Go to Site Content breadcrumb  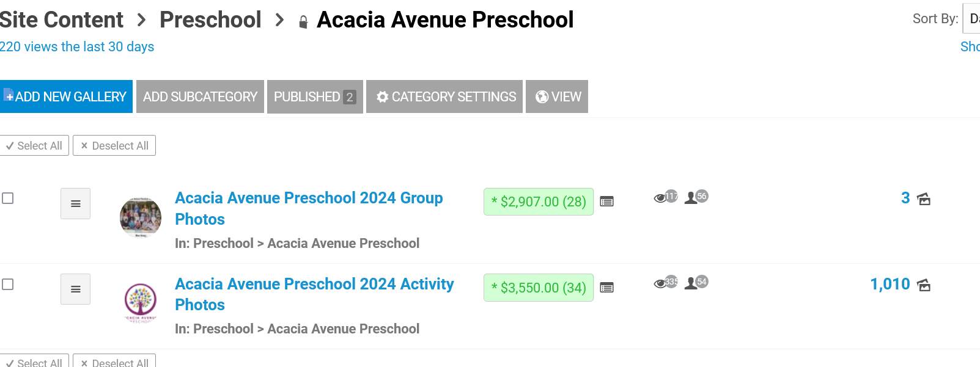click(x=62, y=20)
